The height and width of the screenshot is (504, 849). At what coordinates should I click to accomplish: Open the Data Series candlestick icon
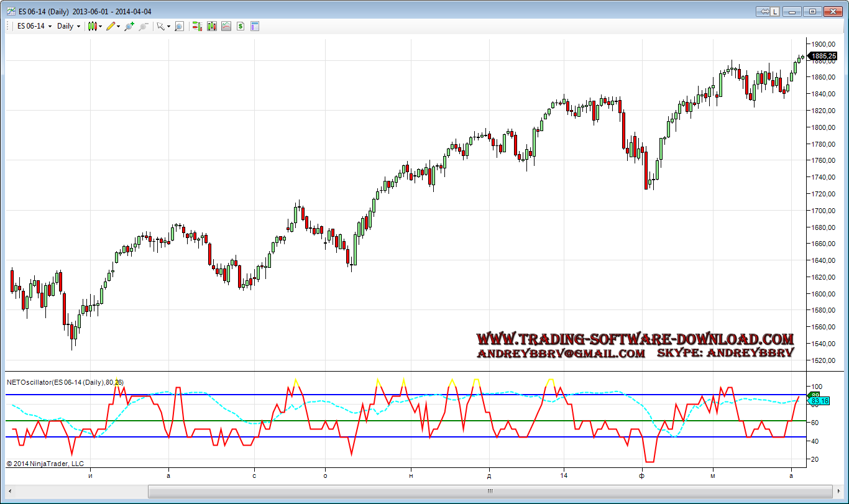pos(211,26)
